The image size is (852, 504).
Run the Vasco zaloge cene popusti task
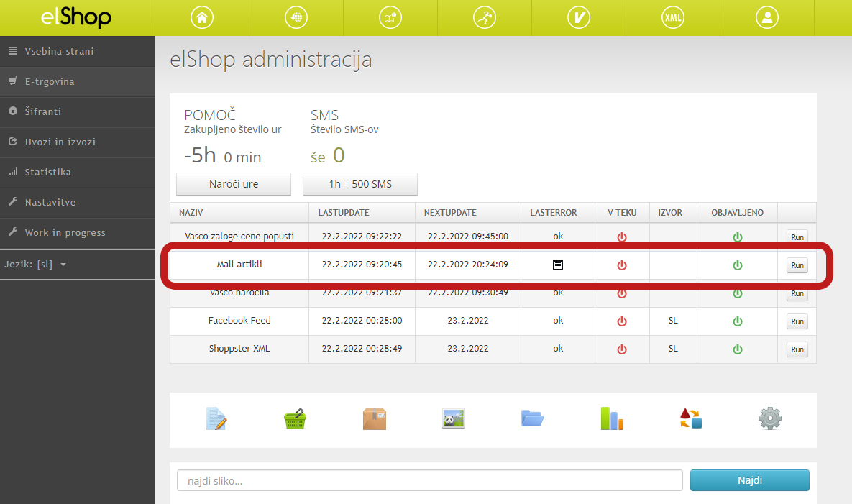[797, 237]
